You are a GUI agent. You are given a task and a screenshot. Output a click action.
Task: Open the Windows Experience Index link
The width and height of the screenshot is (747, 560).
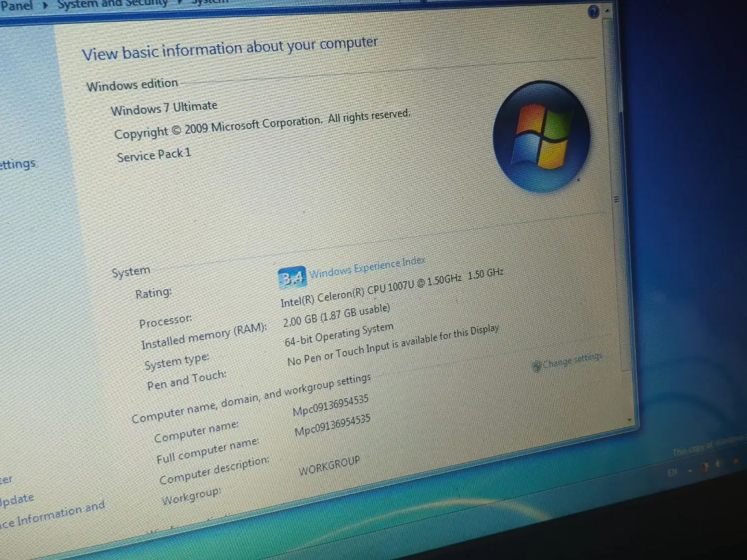coord(367,267)
